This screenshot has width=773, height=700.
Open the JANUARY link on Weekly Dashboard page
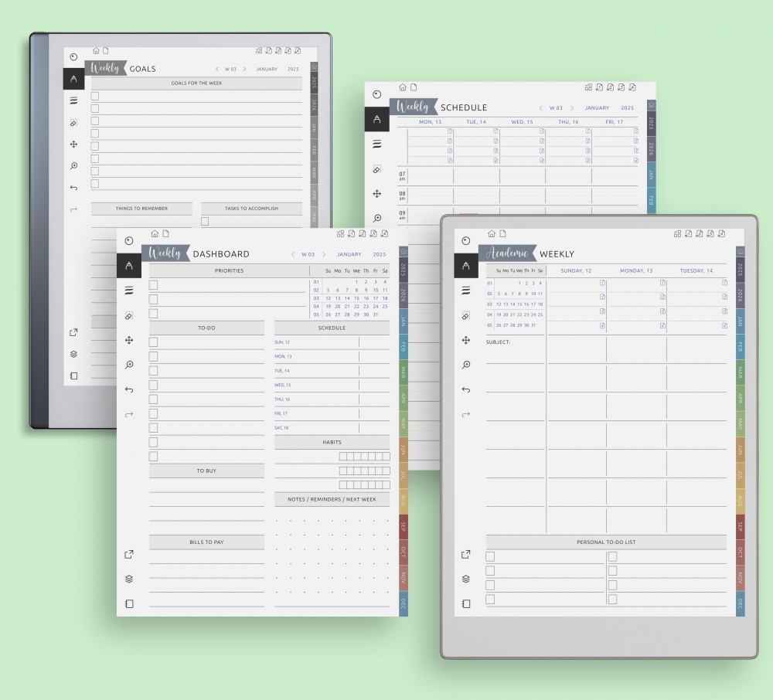[349, 254]
